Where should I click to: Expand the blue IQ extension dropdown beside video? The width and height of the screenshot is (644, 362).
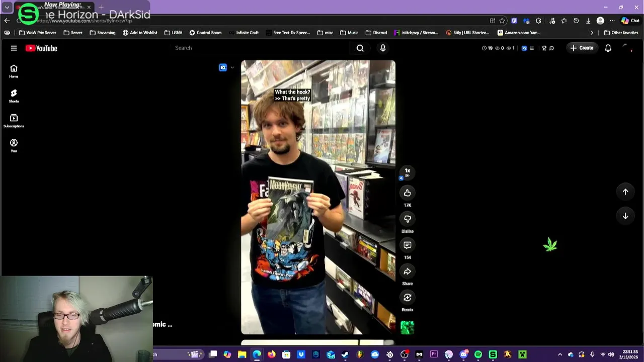click(x=232, y=67)
